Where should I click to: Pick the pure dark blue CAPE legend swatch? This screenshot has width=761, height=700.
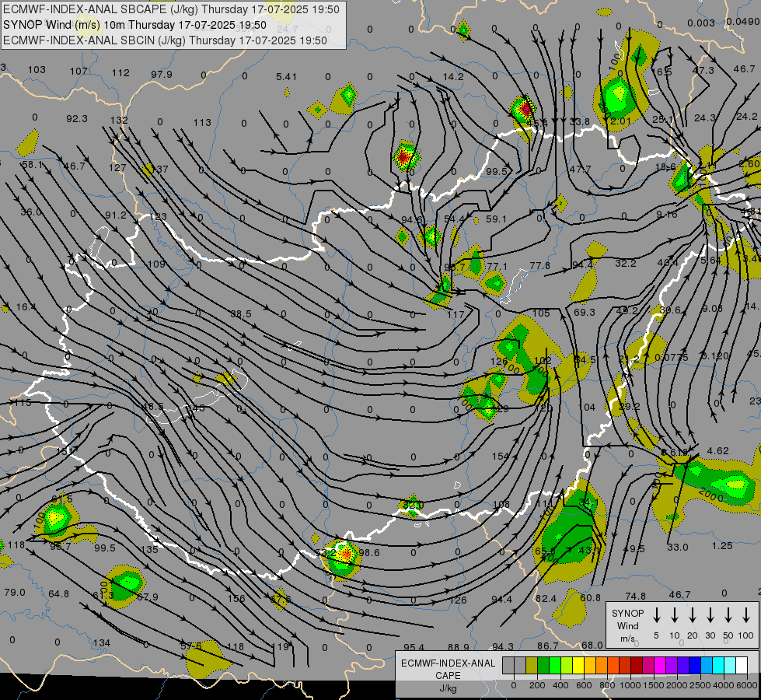point(694,666)
